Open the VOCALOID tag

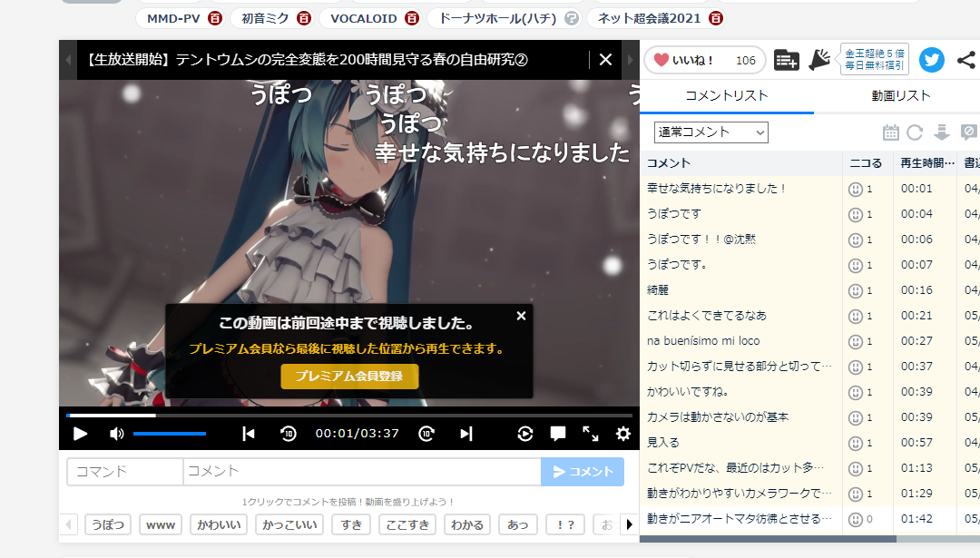click(x=363, y=19)
